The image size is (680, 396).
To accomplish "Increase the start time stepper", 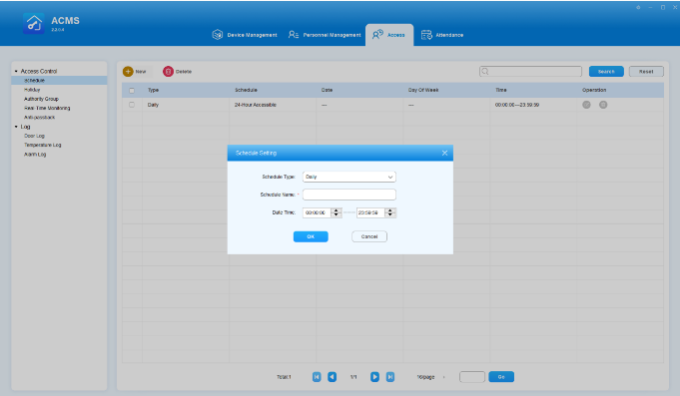I will (x=336, y=210).
